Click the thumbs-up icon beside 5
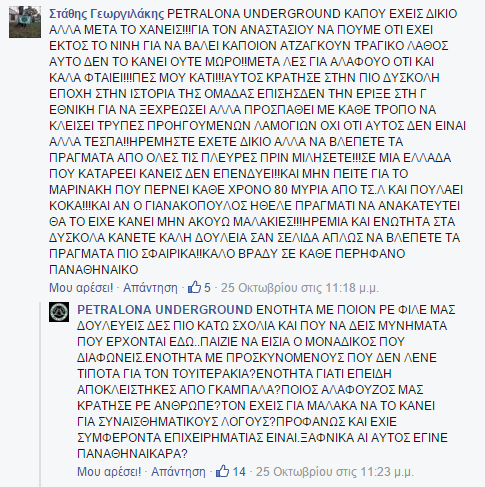485x487 pixels. [x=194, y=287]
